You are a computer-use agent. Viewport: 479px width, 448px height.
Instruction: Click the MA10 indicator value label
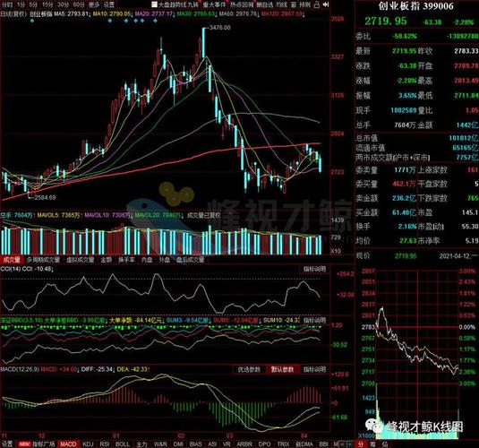click(x=113, y=13)
